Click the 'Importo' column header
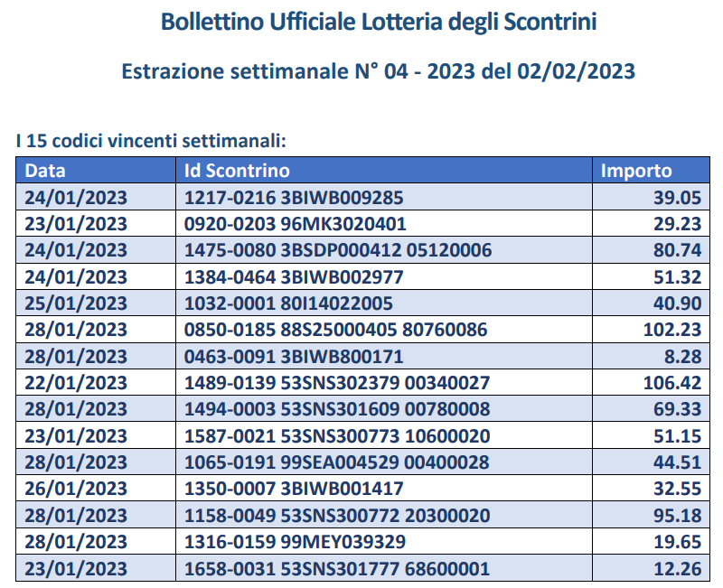Viewport: 723px width, 588px height. click(x=637, y=170)
